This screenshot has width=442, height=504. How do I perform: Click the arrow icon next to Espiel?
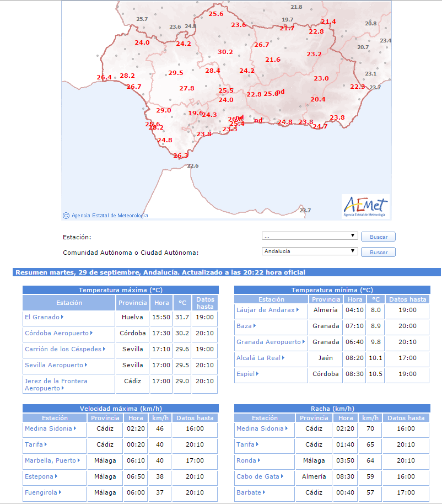click(257, 374)
